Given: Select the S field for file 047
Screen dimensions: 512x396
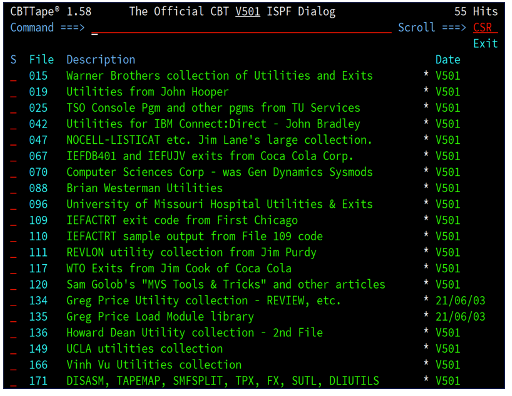Looking at the screenshot, I should tap(13, 140).
